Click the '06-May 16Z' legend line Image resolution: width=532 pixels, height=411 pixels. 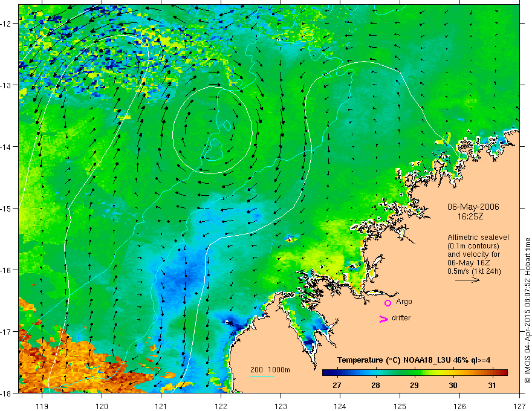(x=469, y=263)
